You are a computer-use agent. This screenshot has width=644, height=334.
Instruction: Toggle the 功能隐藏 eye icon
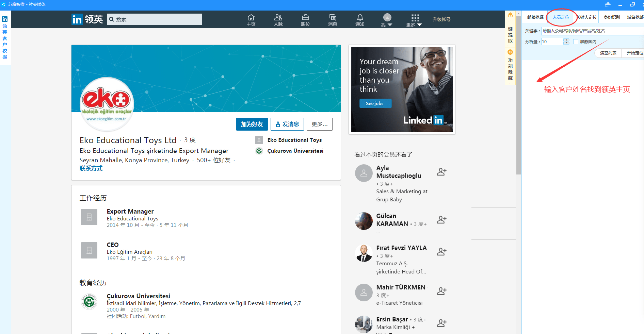[510, 52]
